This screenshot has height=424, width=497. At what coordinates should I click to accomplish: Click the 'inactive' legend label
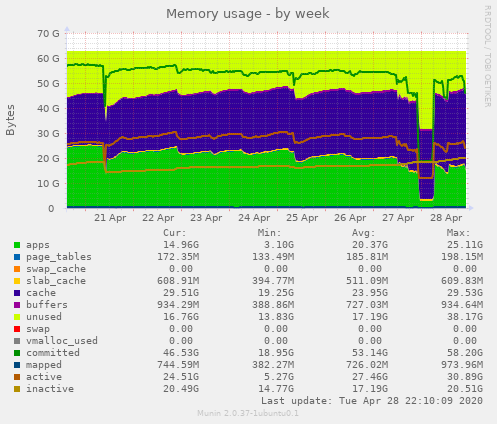click(50, 389)
